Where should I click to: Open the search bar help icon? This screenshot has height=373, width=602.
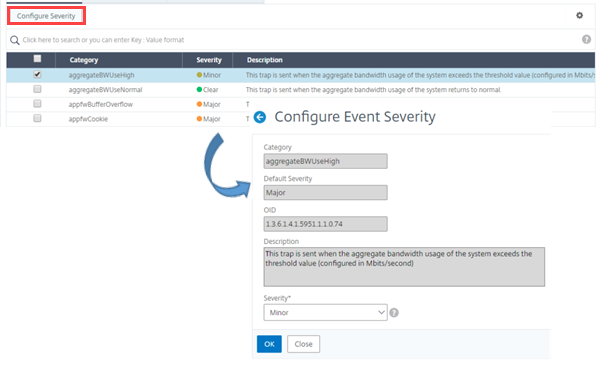point(586,39)
